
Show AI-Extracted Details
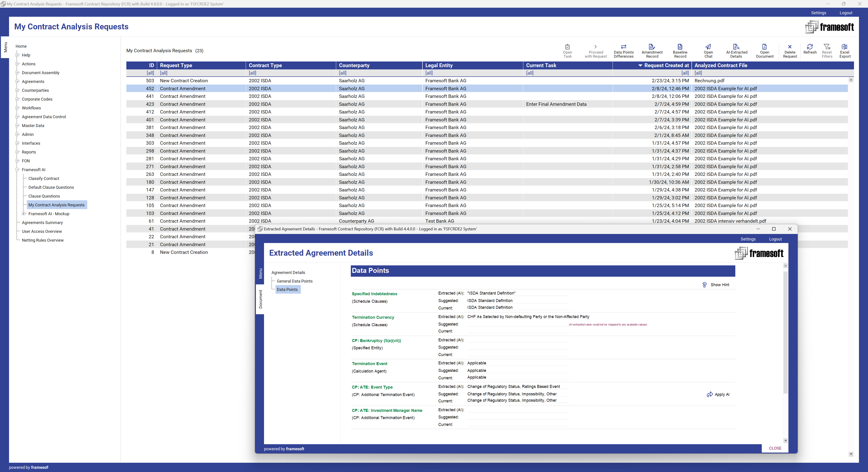(x=736, y=51)
